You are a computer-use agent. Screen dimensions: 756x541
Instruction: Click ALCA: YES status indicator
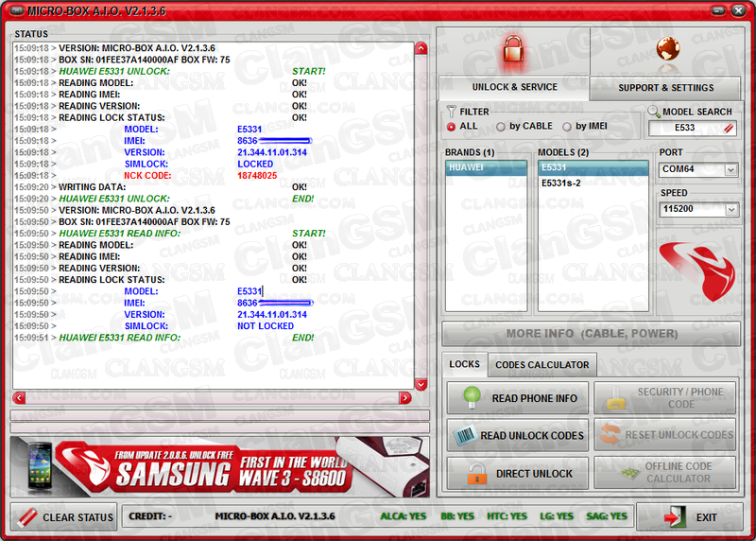404,516
